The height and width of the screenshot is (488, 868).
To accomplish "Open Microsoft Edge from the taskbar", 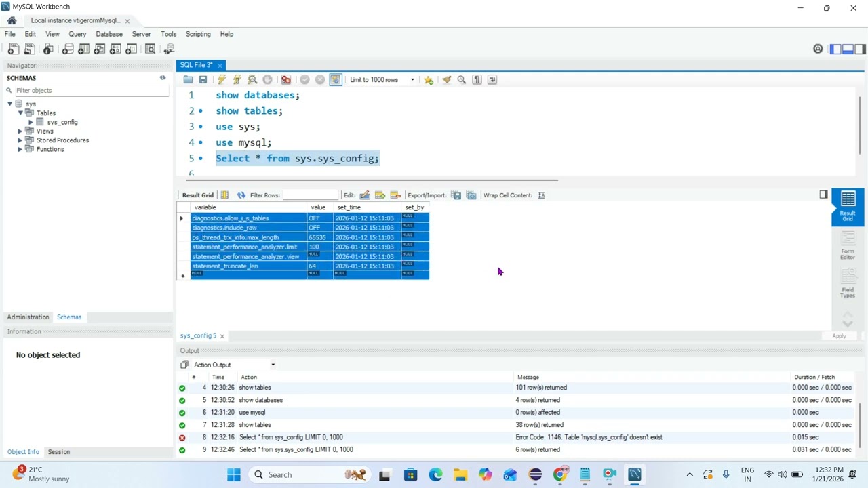I will click(435, 474).
